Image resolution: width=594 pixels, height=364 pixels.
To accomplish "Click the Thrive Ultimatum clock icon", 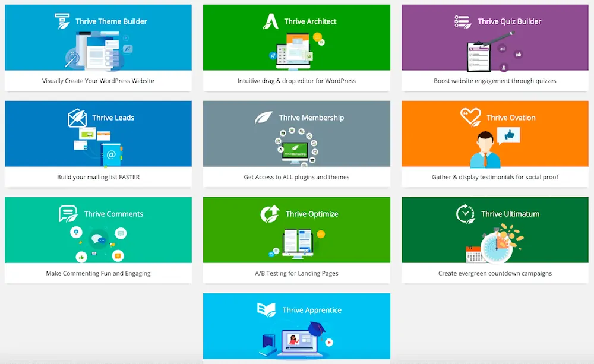I will coord(465,214).
